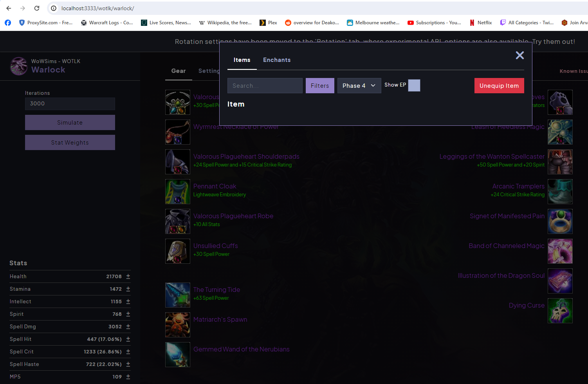
Task: Select the Valorous Plagueheart Circlet helm icon
Action: [x=177, y=102]
